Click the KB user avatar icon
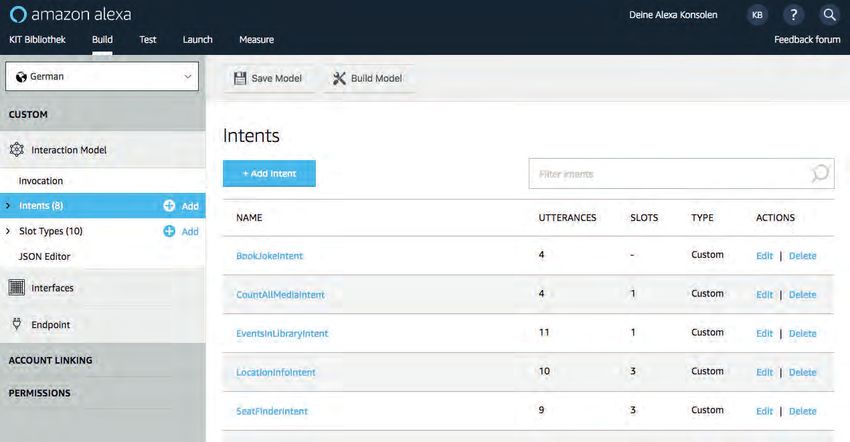The image size is (850, 442). click(757, 15)
